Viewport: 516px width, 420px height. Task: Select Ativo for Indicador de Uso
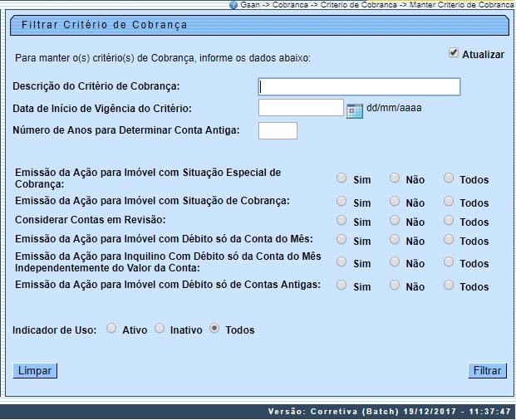(x=111, y=329)
